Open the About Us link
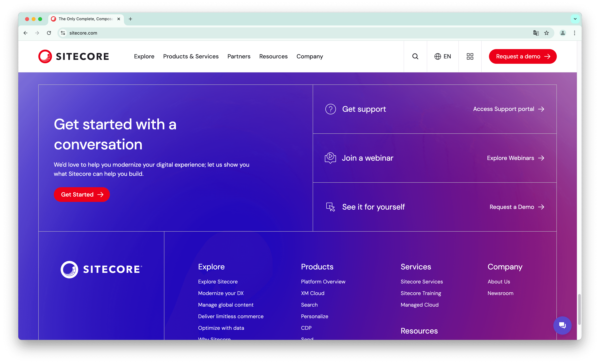 (498, 282)
